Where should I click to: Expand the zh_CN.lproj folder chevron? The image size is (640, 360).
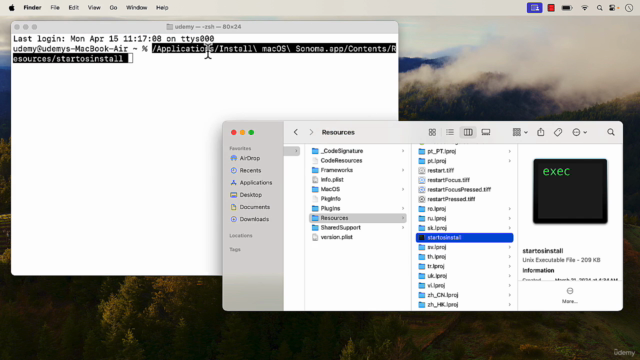coord(509,295)
